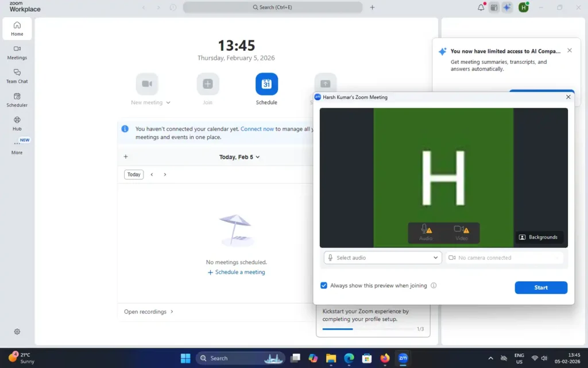Select the Scheduler icon in the sidebar
Screen dimensions: 588x368
tap(17, 100)
